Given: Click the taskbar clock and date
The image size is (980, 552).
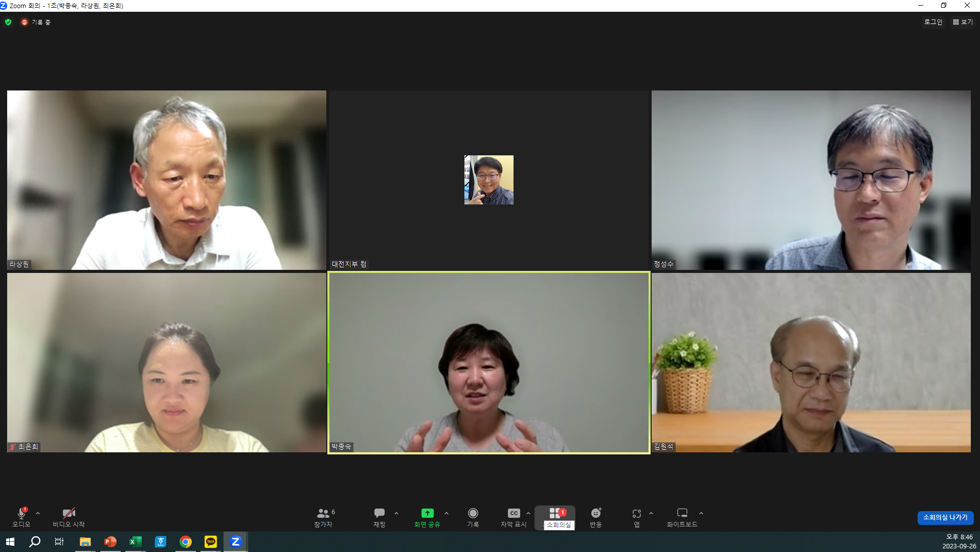Looking at the screenshot, I should [959, 542].
